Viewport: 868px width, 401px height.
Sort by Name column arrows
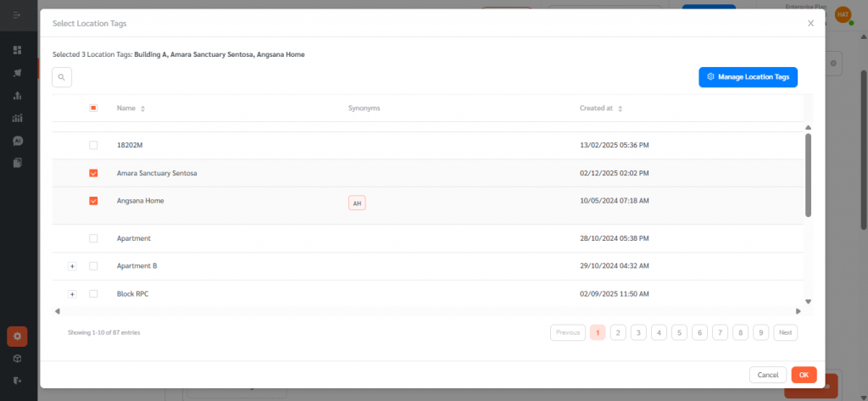(x=142, y=109)
